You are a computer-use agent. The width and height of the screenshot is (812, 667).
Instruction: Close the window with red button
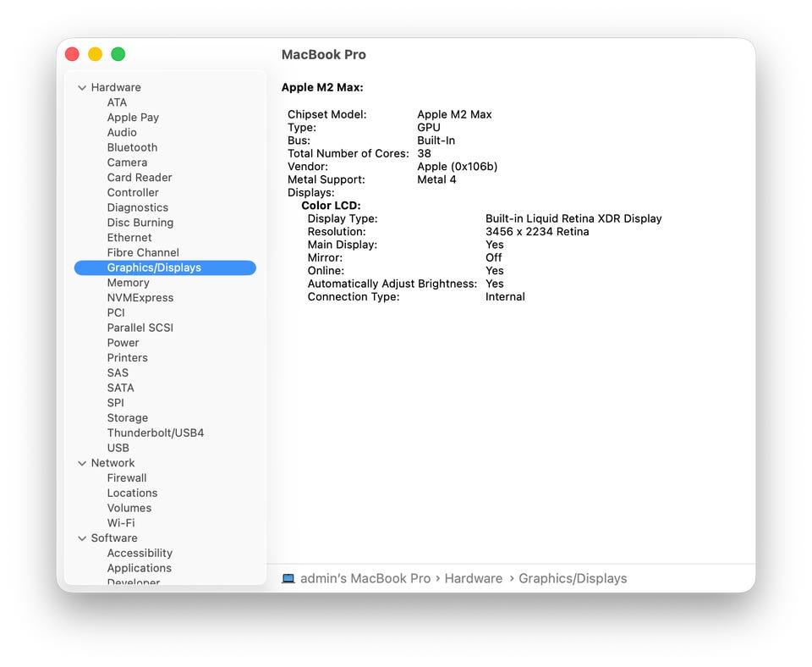[x=72, y=54]
